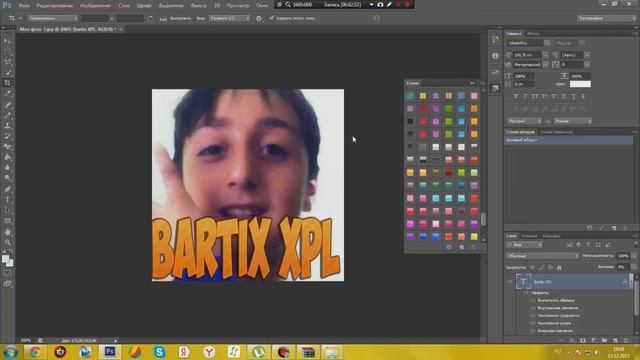The image size is (640, 360).
Task: Click the Styles panel scrollbar
Action: (x=484, y=219)
